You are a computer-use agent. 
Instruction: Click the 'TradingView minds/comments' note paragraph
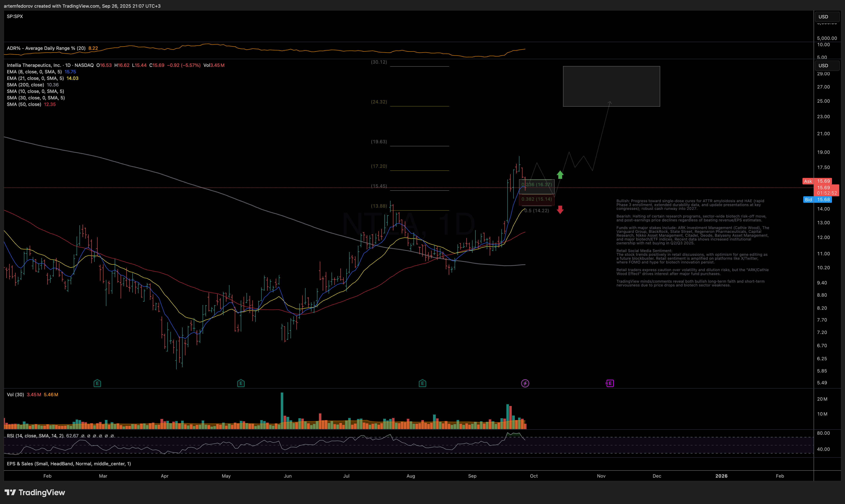coord(690,283)
